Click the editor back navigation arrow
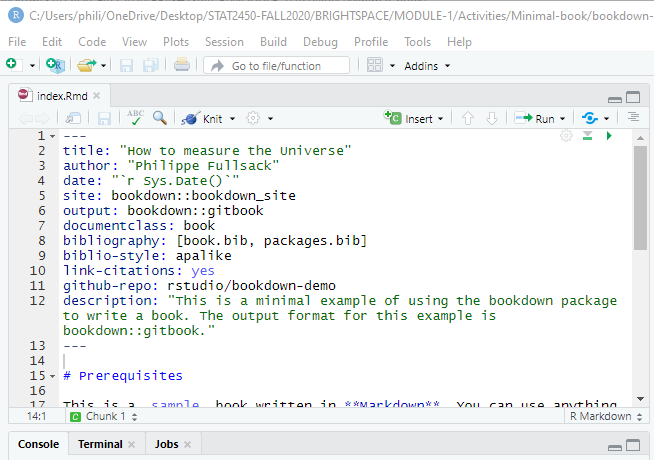This screenshot has height=460, width=654. coord(26,119)
